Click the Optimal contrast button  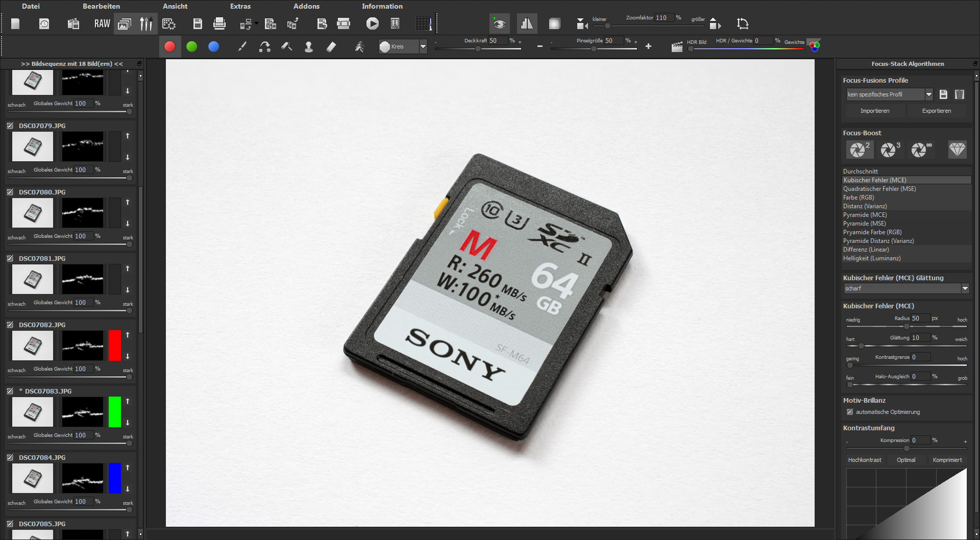(x=906, y=460)
